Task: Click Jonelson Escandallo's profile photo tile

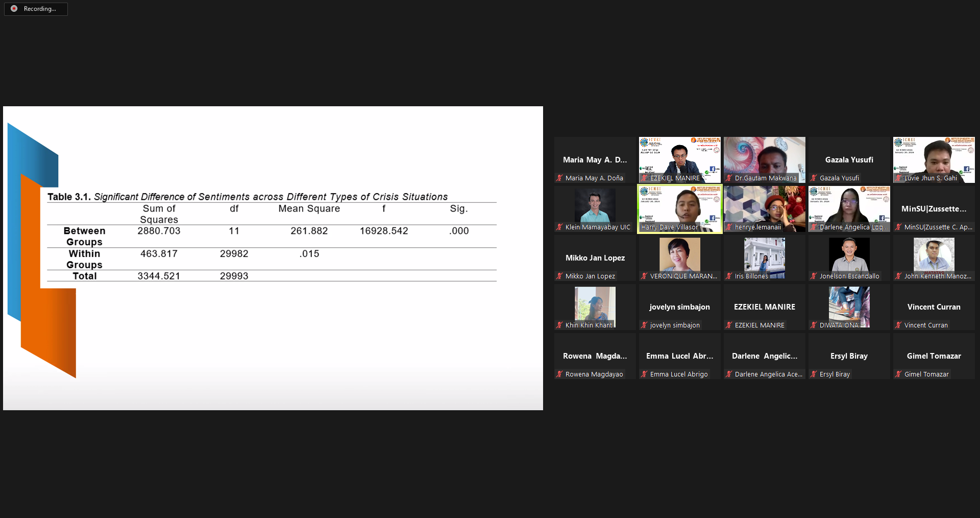Action: (x=849, y=256)
